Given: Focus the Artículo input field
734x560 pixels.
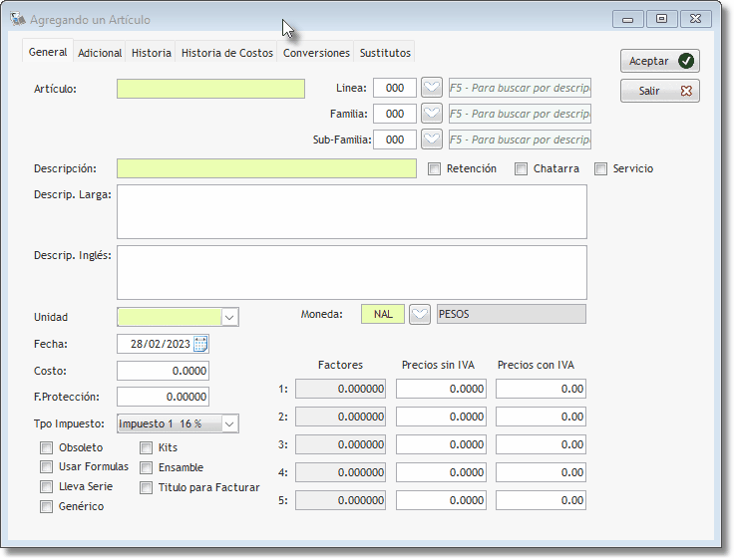Looking at the screenshot, I should [x=210, y=89].
